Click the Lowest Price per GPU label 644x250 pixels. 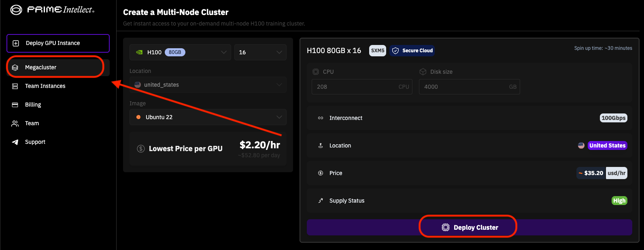[x=186, y=149]
